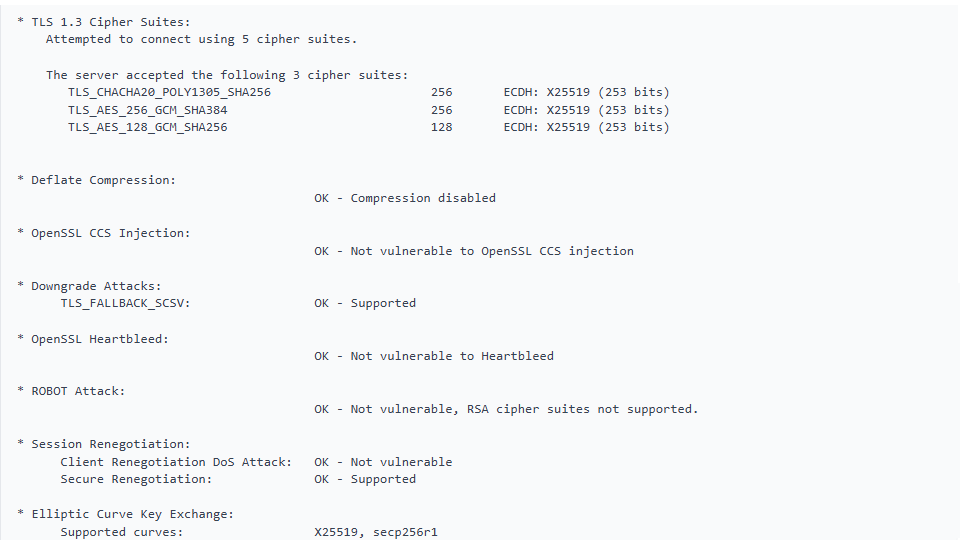The image size is (960, 540).
Task: Click the Deflate Compression section heading
Action: [102, 180]
